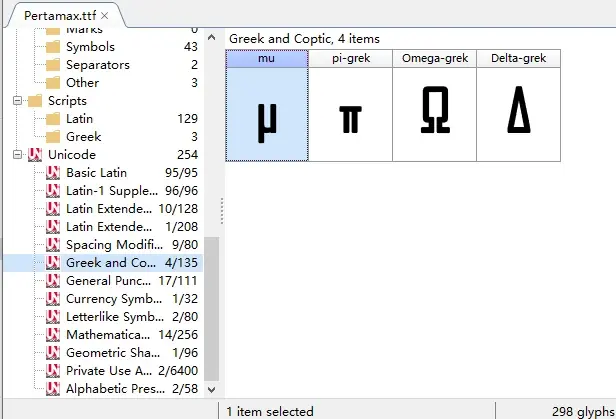616x419 pixels.
Task: Click the panel splitter handle
Action: click(221, 211)
